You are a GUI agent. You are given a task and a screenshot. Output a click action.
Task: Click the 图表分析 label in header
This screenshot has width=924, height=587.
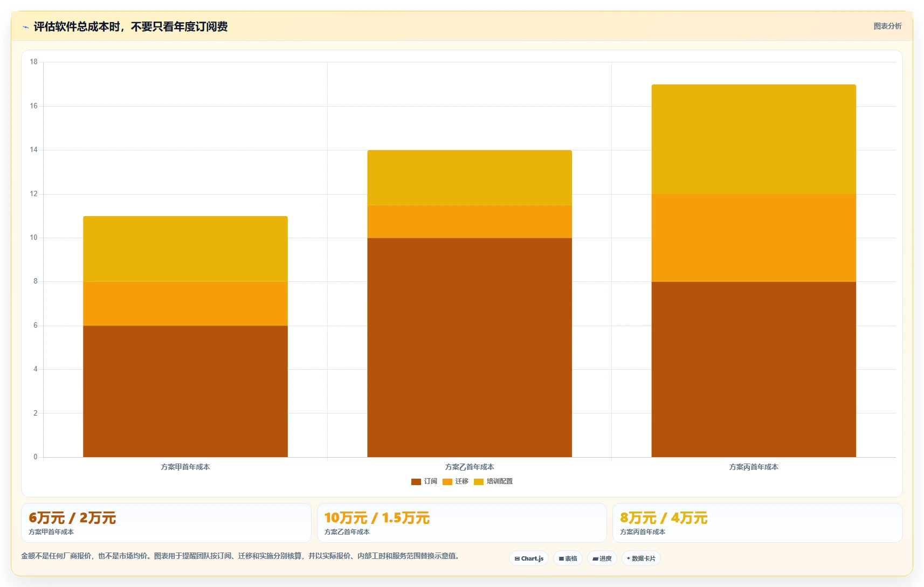[887, 26]
